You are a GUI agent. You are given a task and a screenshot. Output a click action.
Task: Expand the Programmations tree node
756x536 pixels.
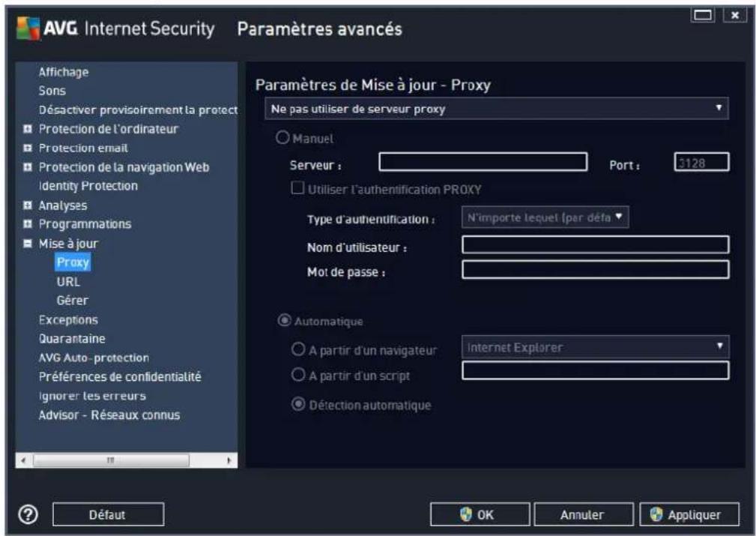(x=28, y=224)
